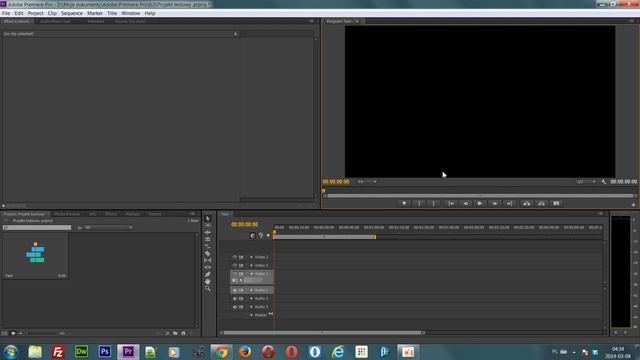
Task: Click timeline zoom scroll bar at bottom
Action: coord(322,333)
